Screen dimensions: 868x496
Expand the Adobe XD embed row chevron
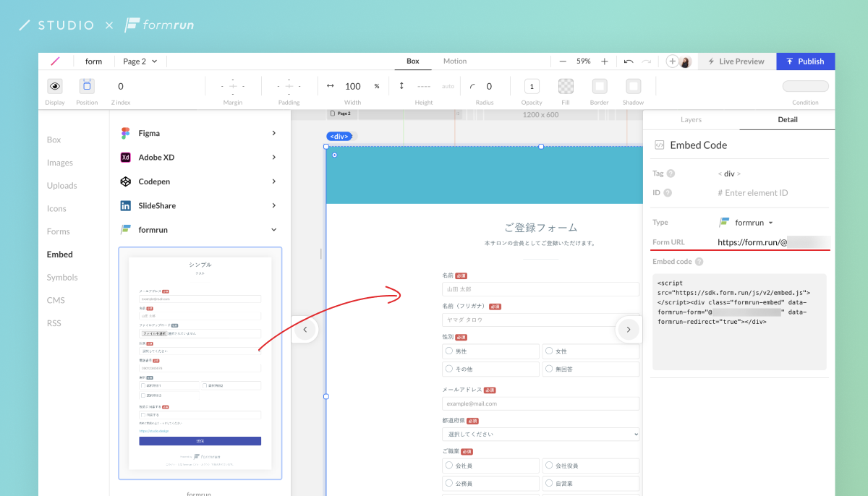(x=274, y=157)
